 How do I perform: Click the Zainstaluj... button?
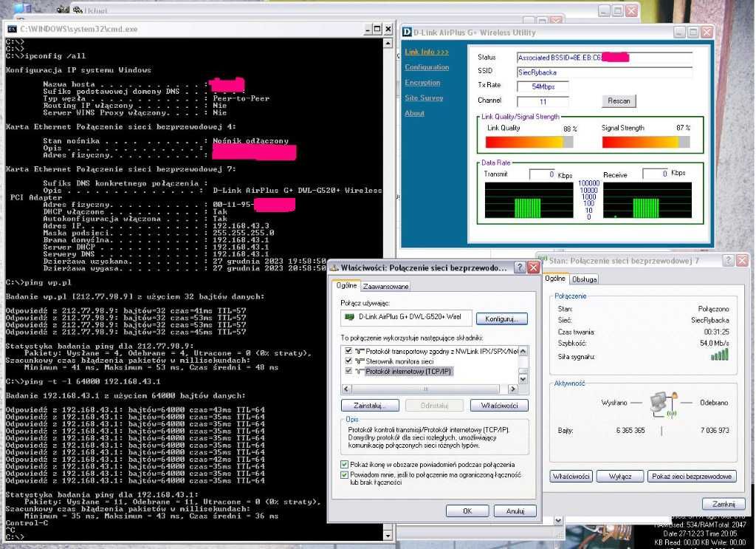(370, 405)
